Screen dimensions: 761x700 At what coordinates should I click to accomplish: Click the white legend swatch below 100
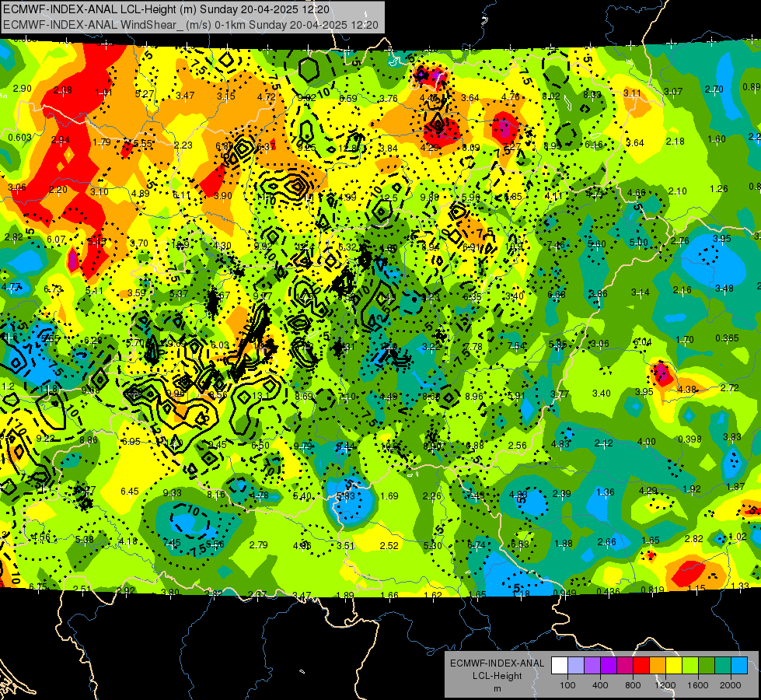(x=560, y=666)
